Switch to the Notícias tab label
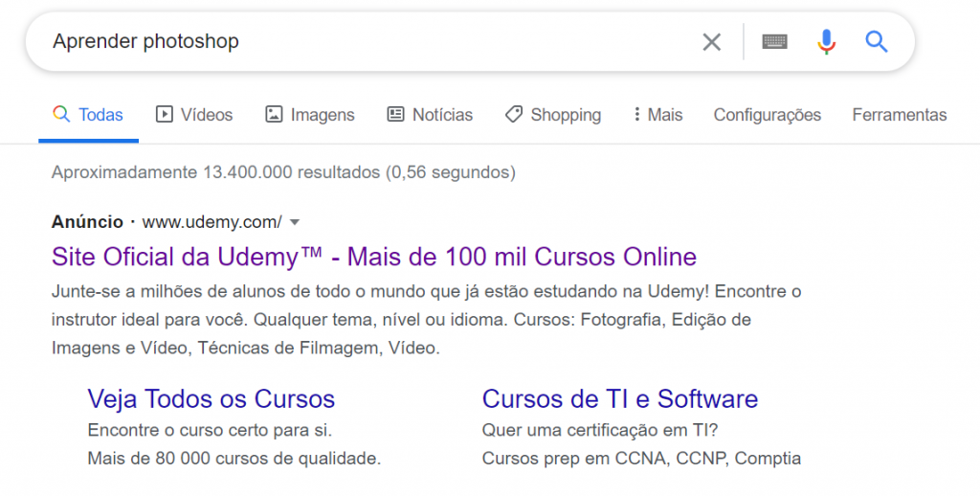 442,115
